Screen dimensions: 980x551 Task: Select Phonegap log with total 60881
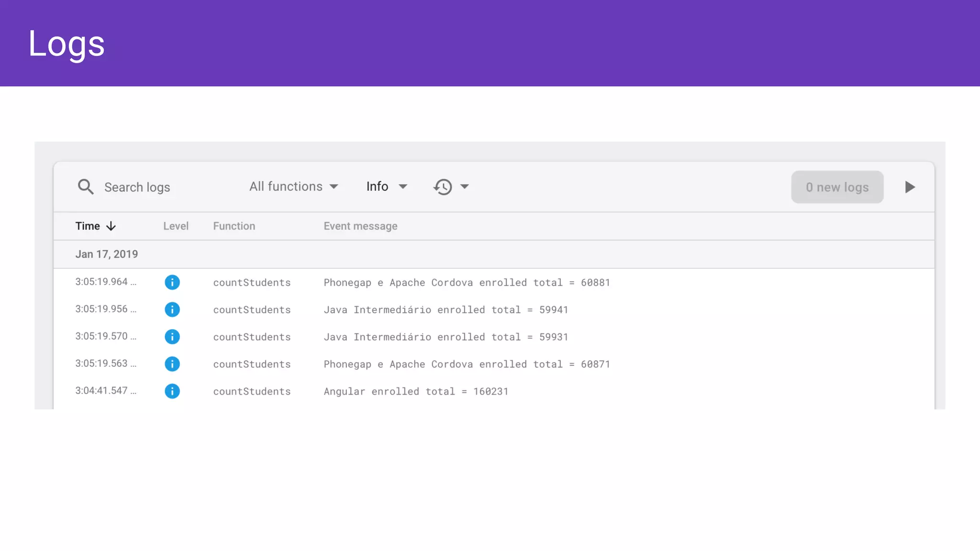[x=466, y=283]
